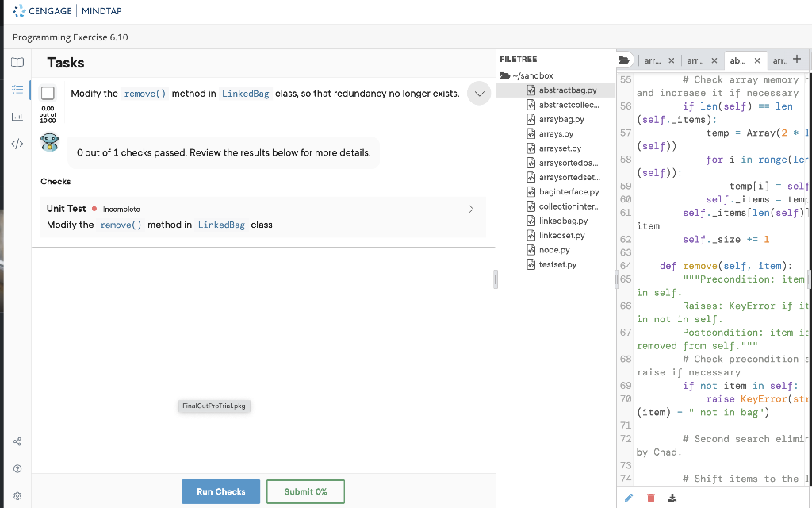This screenshot has height=508, width=812.
Task: Click the Submit 0% button
Action: [305, 491]
